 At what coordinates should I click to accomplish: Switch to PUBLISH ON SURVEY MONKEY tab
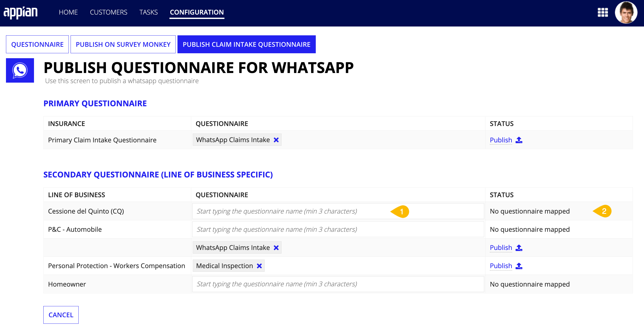click(x=123, y=44)
